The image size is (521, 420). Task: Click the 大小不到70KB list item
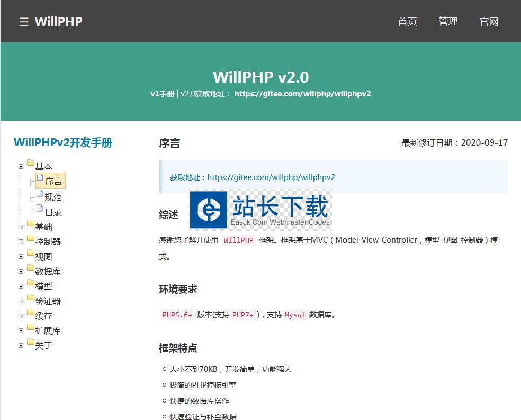tap(230, 369)
